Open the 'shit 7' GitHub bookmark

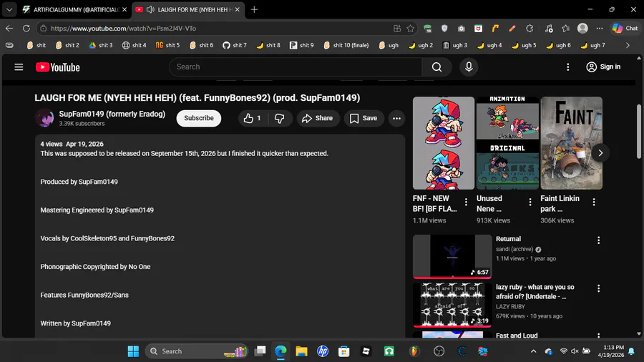point(235,45)
